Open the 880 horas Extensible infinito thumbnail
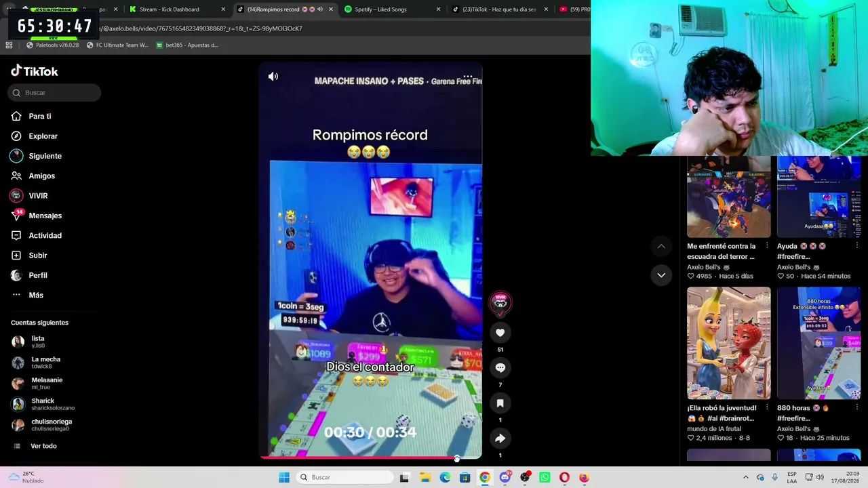Image resolution: width=868 pixels, height=488 pixels. point(818,343)
